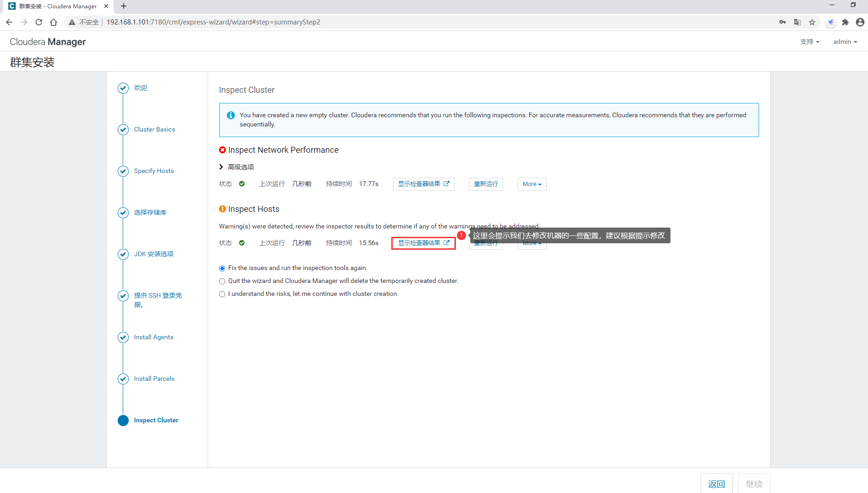Open saved passwords key icon
The width and height of the screenshot is (868, 493).
[x=783, y=22]
